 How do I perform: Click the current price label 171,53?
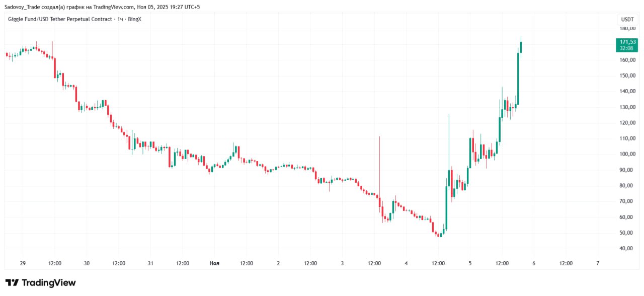(x=626, y=42)
